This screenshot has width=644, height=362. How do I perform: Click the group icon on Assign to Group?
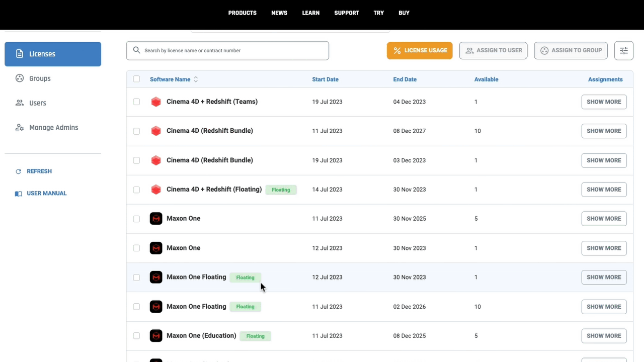544,50
